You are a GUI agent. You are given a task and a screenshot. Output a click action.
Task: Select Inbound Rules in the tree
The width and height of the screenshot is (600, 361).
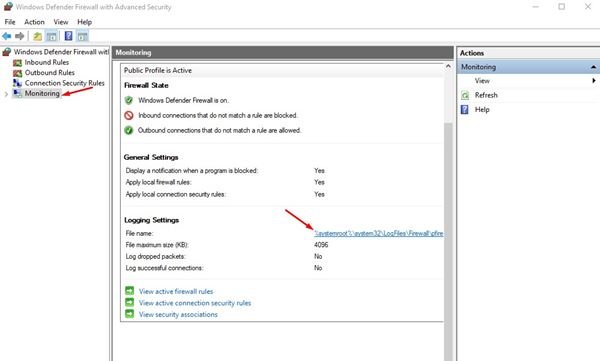47,62
